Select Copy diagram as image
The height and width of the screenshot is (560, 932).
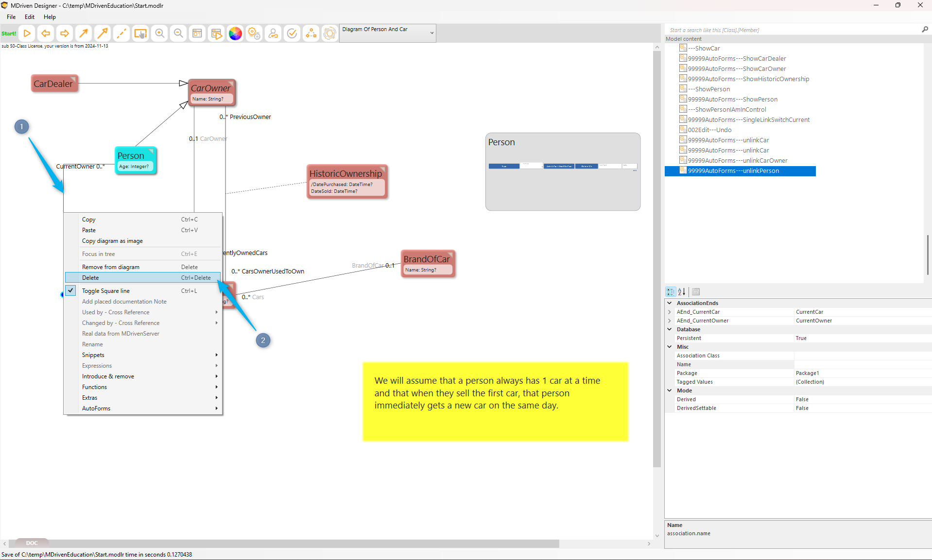coord(112,241)
